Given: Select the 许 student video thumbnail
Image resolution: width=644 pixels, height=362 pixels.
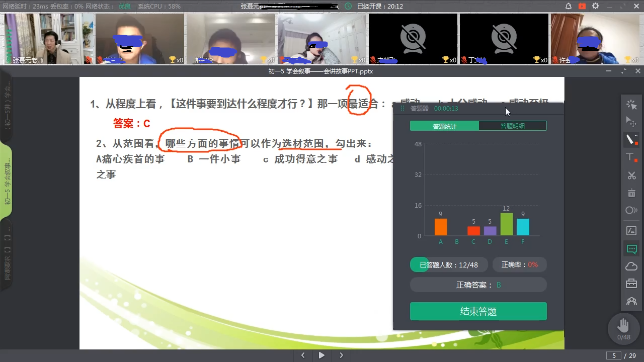Looking at the screenshot, I should coord(595,39).
